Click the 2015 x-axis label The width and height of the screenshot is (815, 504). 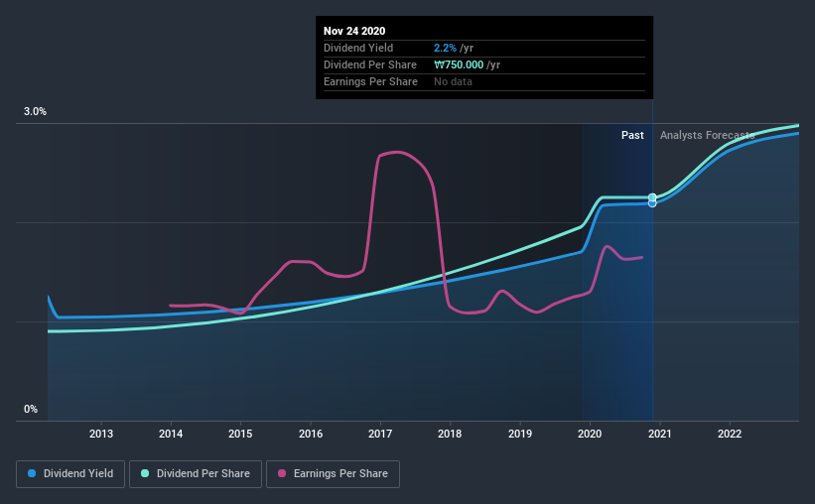point(240,434)
